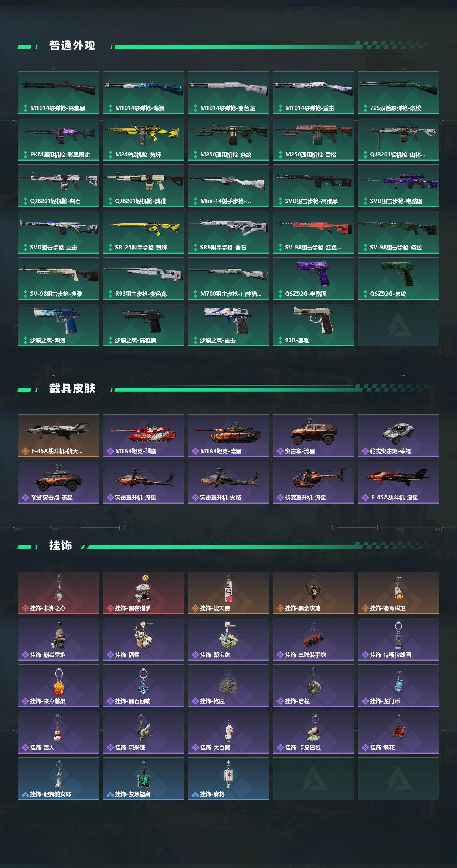Image resolution: width=457 pixels, height=868 pixels.
Task: Choose the 挂饰-雪人 snowman charm
Action: point(59,732)
